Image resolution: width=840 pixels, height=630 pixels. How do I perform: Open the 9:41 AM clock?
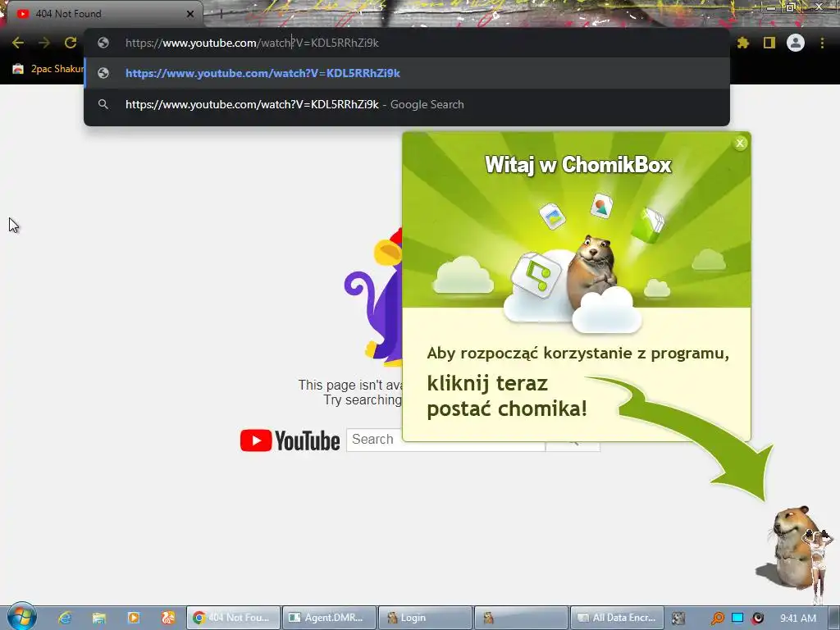798,619
